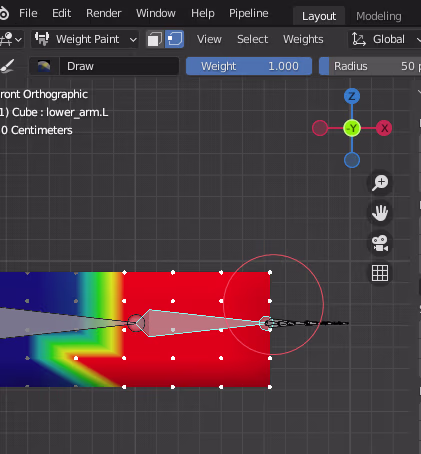The width and height of the screenshot is (421, 454).
Task: Click the negative Z axis gizmo handle
Action: pyautogui.click(x=352, y=160)
